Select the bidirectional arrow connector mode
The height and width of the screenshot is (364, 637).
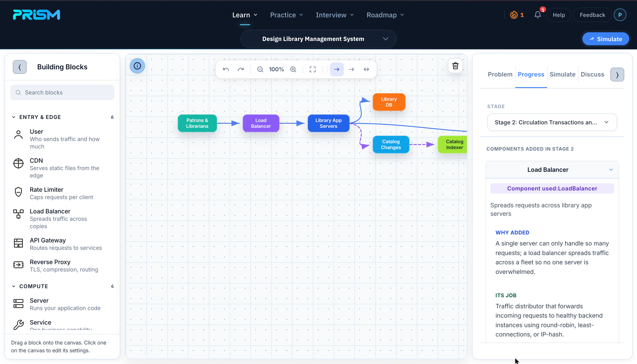point(366,69)
